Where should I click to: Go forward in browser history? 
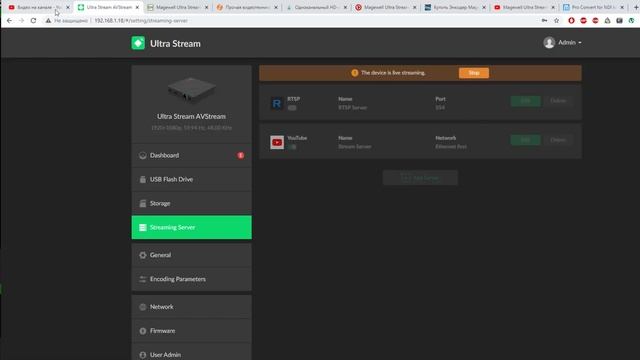[x=21, y=20]
